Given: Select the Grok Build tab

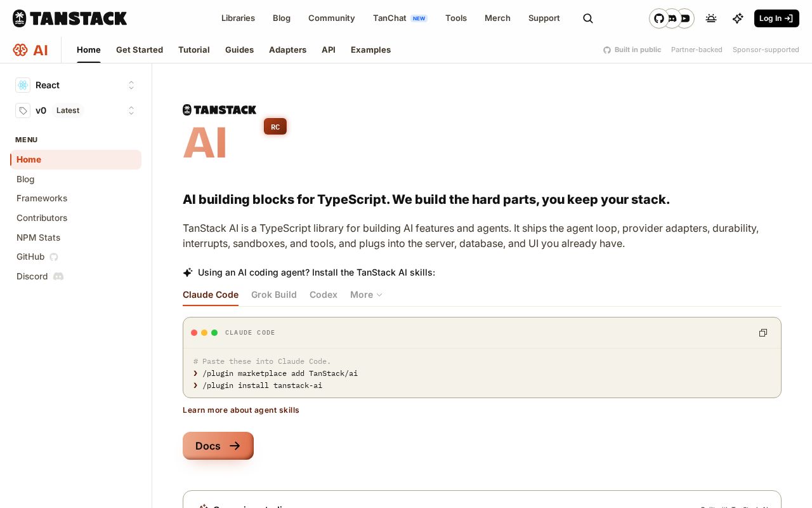Looking at the screenshot, I should [x=274, y=295].
